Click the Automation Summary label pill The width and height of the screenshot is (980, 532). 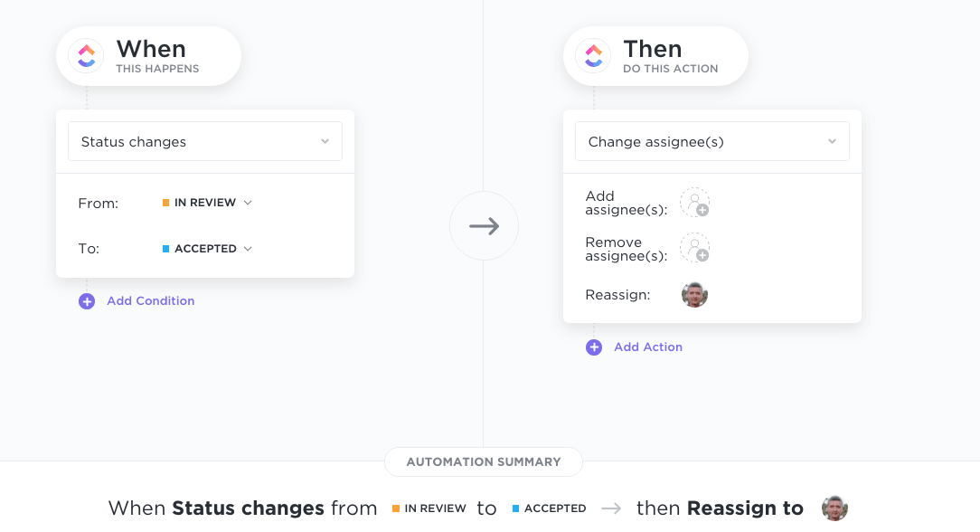484,462
